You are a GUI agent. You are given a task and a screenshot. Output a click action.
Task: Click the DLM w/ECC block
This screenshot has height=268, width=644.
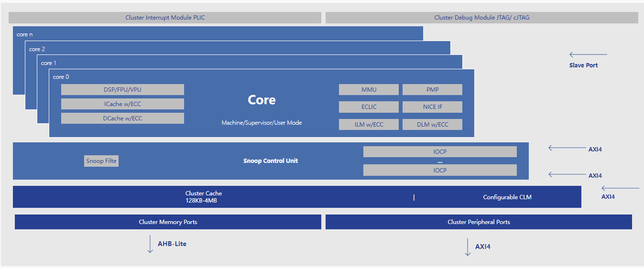432,125
